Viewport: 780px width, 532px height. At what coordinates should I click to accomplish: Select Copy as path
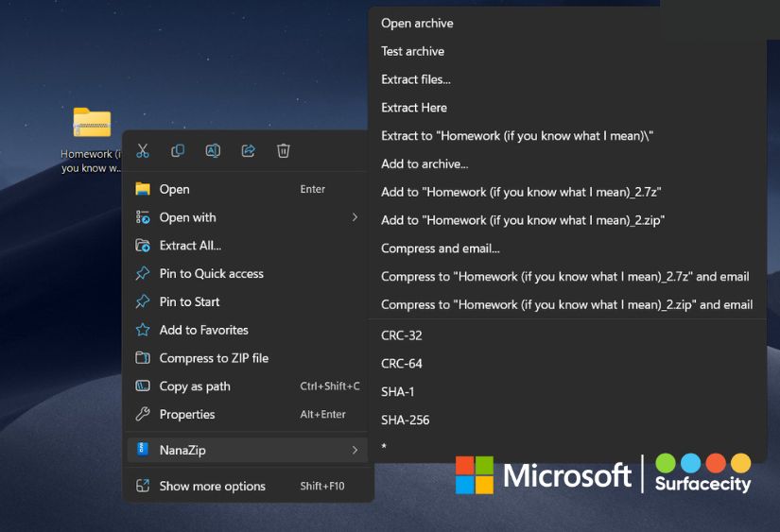pos(195,386)
